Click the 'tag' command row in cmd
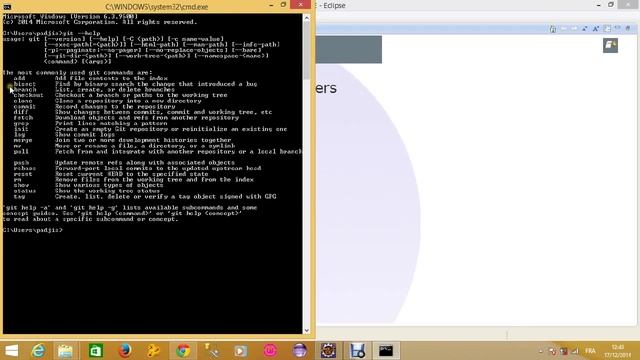Screen dimensions: 640x360 tap(145, 196)
